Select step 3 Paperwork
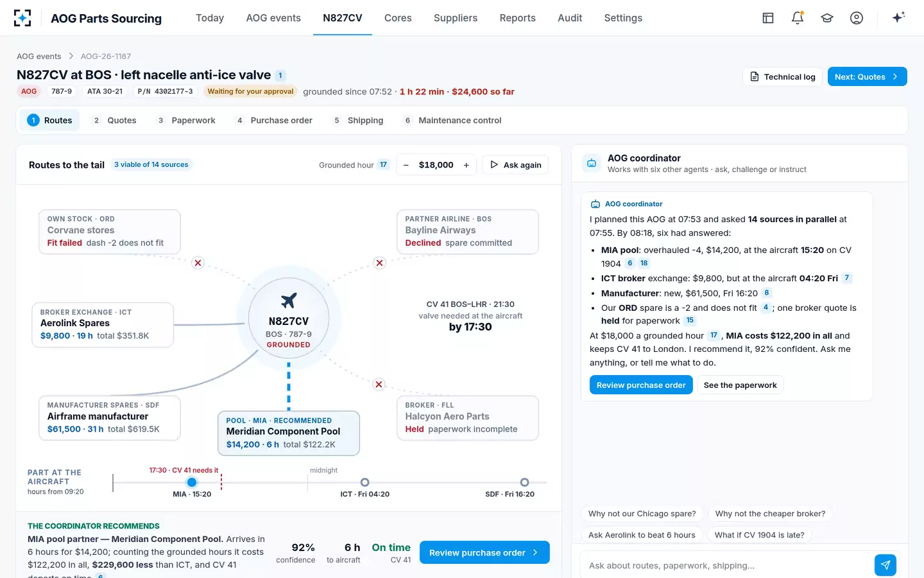Viewport: 924px width, 578px height. coord(186,120)
